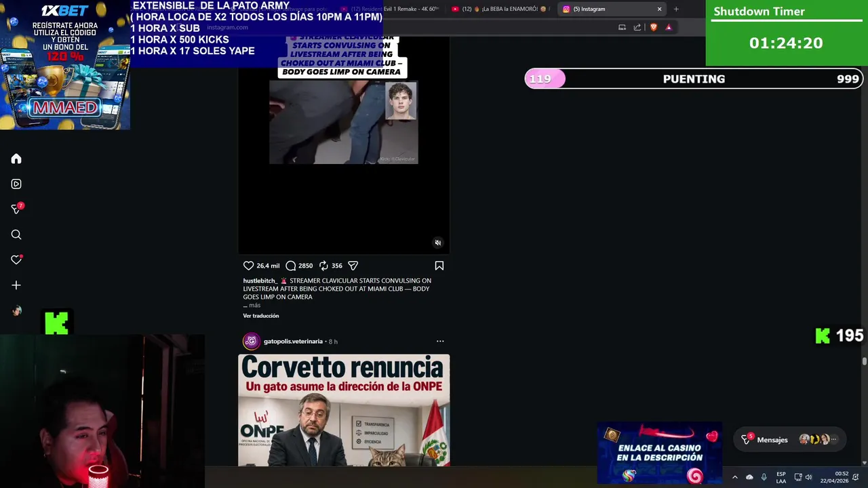The height and width of the screenshot is (488, 868).
Task: Open the Corvetto renuncia post image
Action: tap(344, 410)
